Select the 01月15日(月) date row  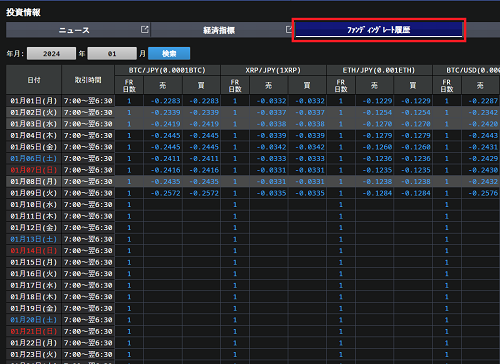pyautogui.click(x=34, y=262)
